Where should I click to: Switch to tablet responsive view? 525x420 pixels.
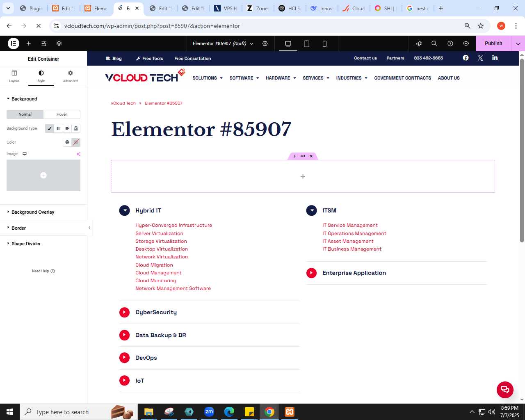pyautogui.click(x=306, y=43)
